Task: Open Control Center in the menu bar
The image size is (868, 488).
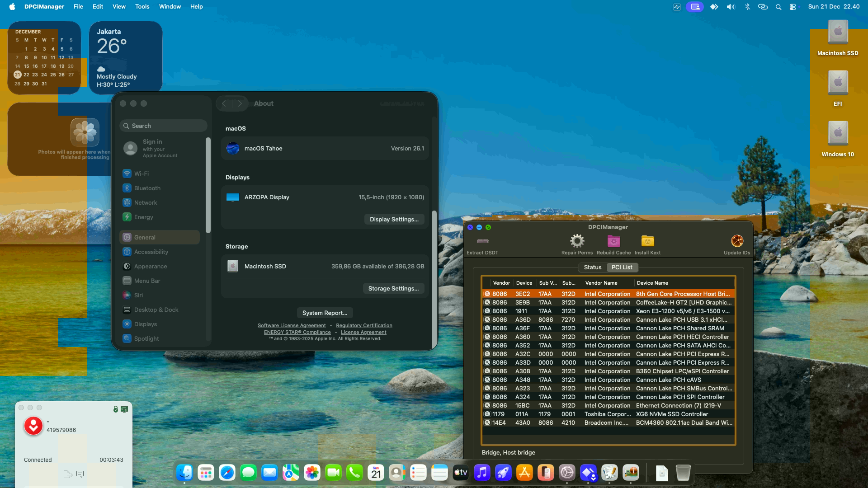Action: pyautogui.click(x=793, y=7)
